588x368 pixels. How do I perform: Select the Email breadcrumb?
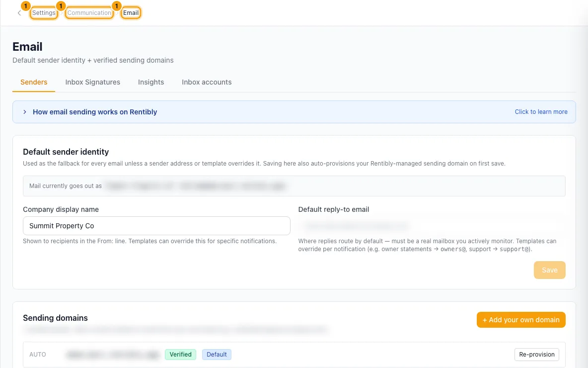(131, 13)
